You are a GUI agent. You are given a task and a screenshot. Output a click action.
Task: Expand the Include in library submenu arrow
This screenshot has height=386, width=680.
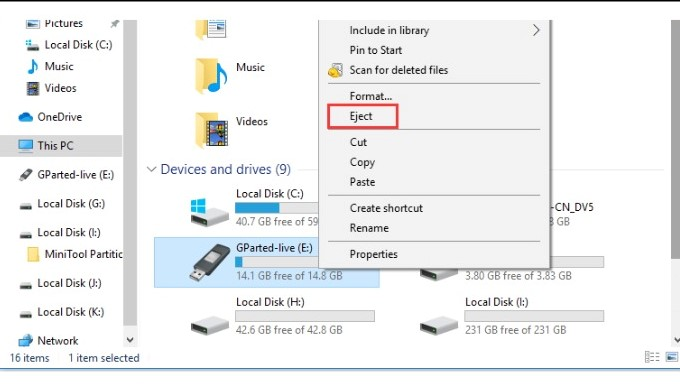tap(536, 30)
